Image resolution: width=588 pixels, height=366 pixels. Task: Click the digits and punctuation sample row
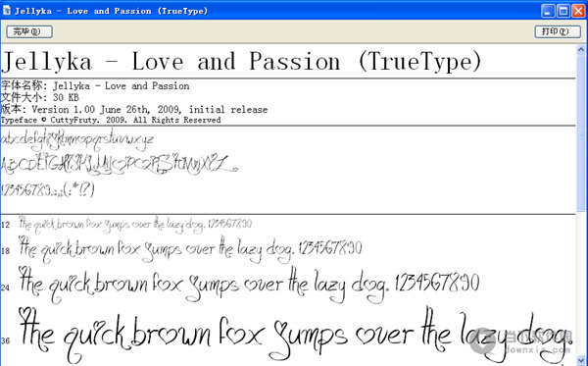tap(48, 190)
